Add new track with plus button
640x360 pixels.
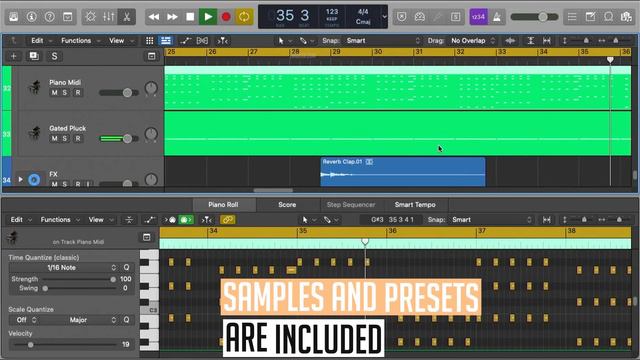click(13, 56)
